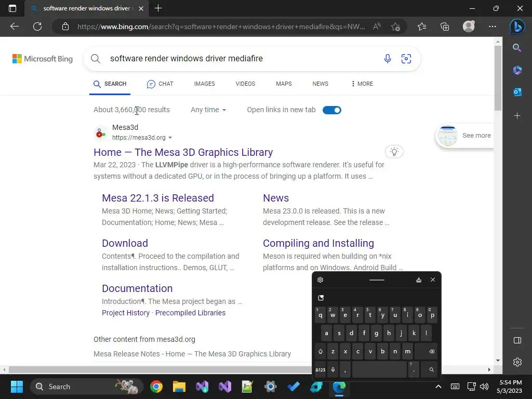The image size is (532, 399).
Task: Open touch keyboard settings gear
Action: coord(320,280)
